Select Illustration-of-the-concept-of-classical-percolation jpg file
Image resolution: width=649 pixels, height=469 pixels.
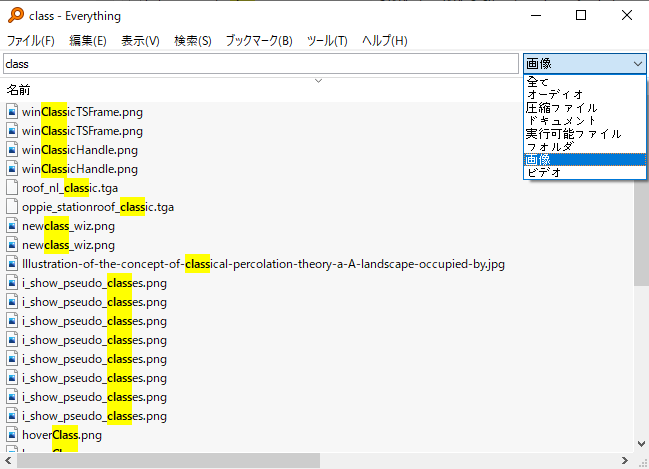coord(263,264)
